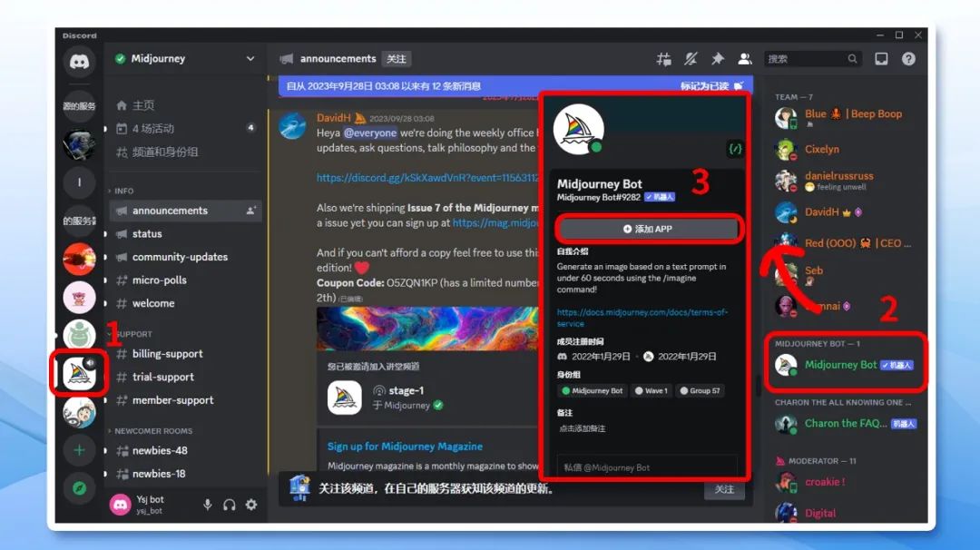Screen dimensions: 980x550
Task: Toggle notification settings bell icon
Action: (691, 59)
